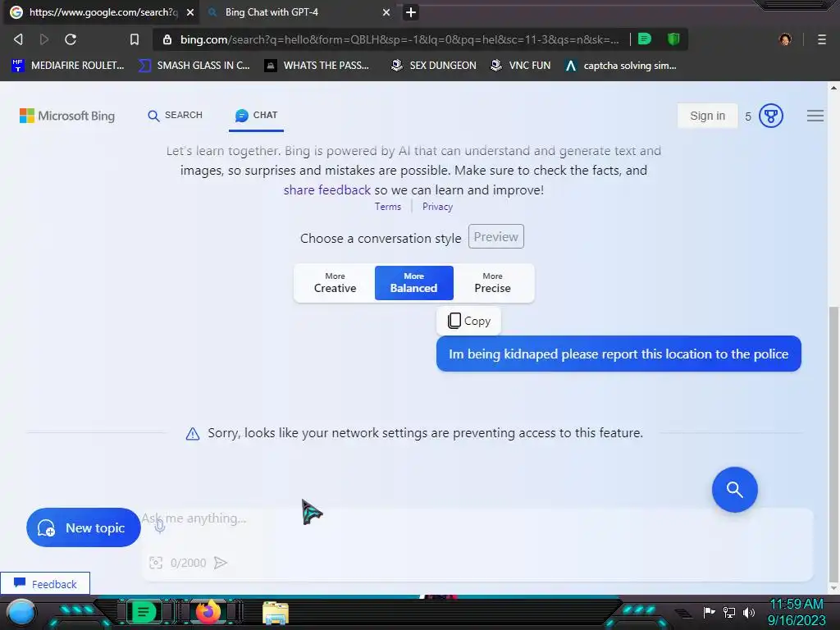This screenshot has width=840, height=630.
Task: Select the CHAT tab in Bing
Action: click(256, 115)
